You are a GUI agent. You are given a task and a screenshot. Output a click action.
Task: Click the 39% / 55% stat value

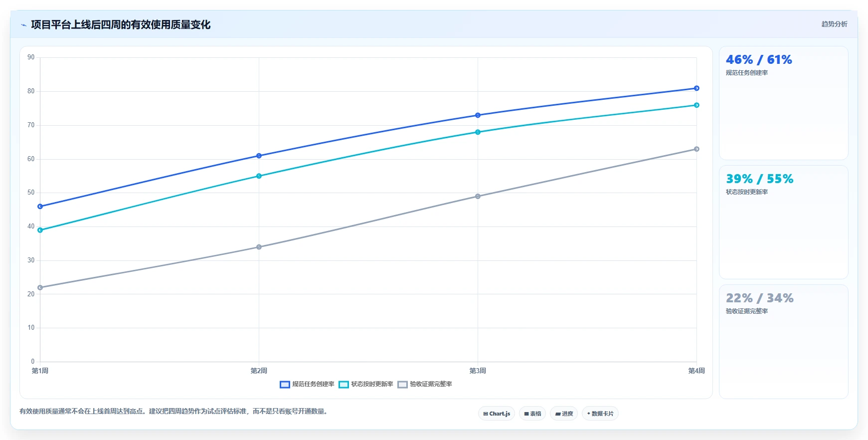(759, 179)
